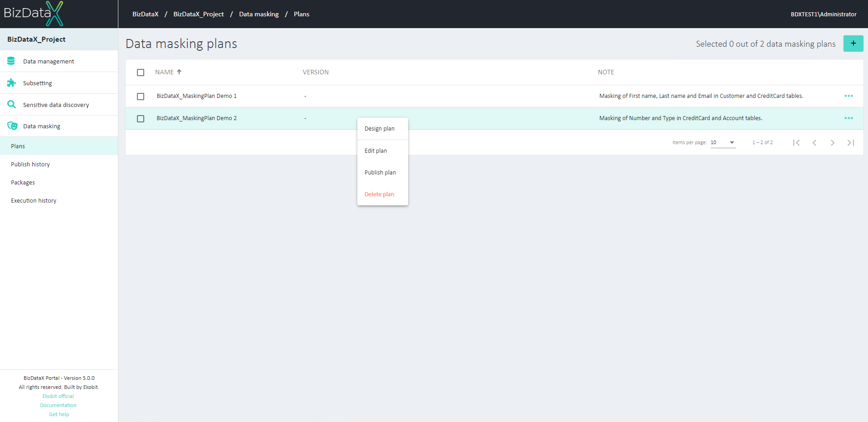
Task: Click the BizDataX_Project sidebar header
Action: [36, 39]
